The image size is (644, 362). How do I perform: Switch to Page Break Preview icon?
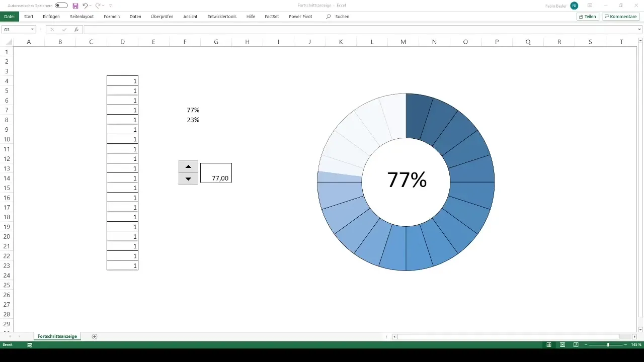point(575,345)
